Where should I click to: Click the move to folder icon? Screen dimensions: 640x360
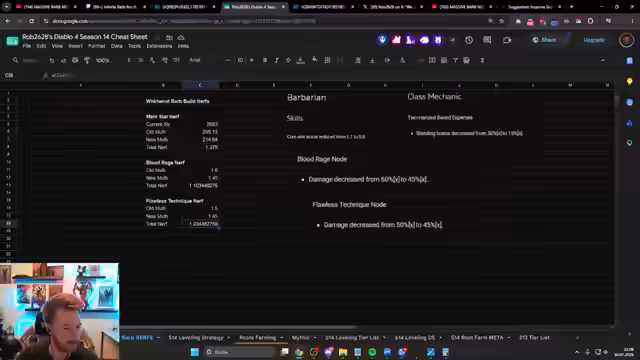[169, 37]
